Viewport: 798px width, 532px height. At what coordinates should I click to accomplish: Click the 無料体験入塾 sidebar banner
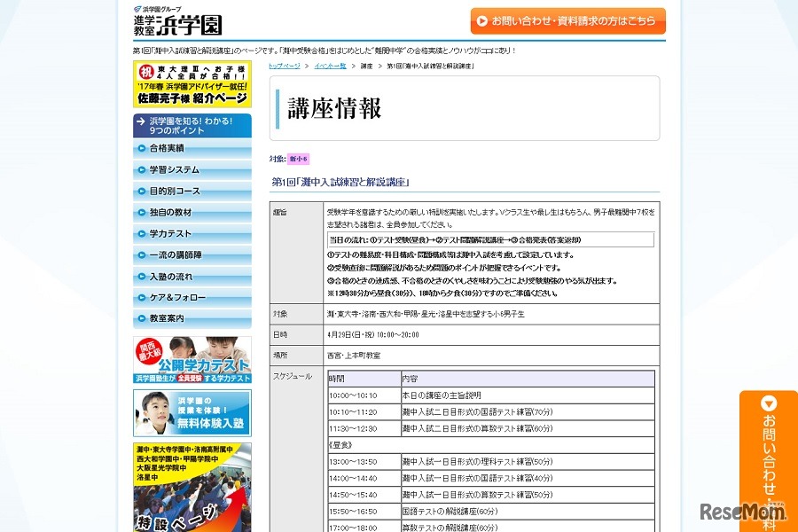[x=191, y=412]
